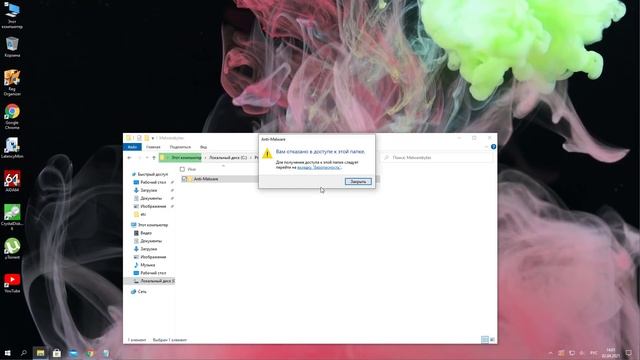Viewport: 640px width, 360px height.
Task: Open recent locations dropdown arrow
Action: (x=147, y=158)
